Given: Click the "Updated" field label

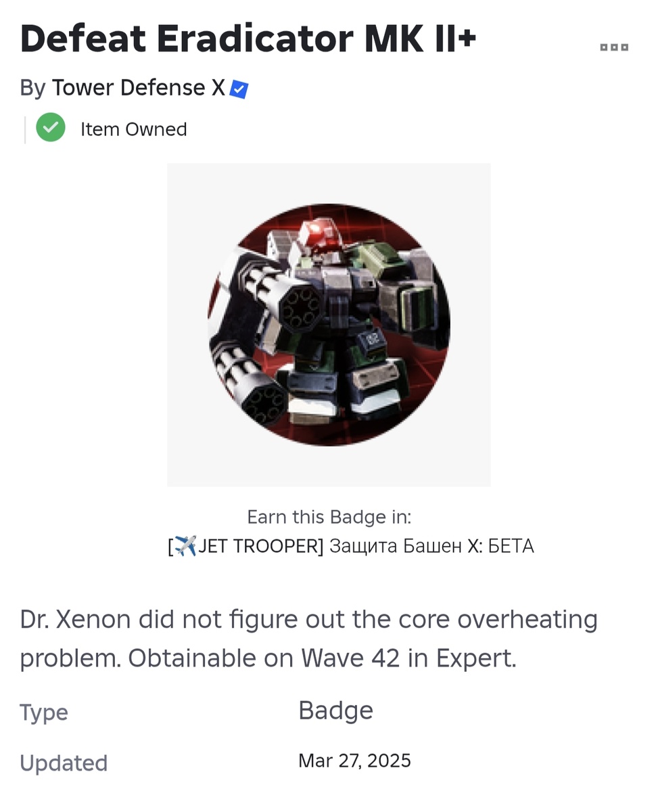Looking at the screenshot, I should [64, 763].
